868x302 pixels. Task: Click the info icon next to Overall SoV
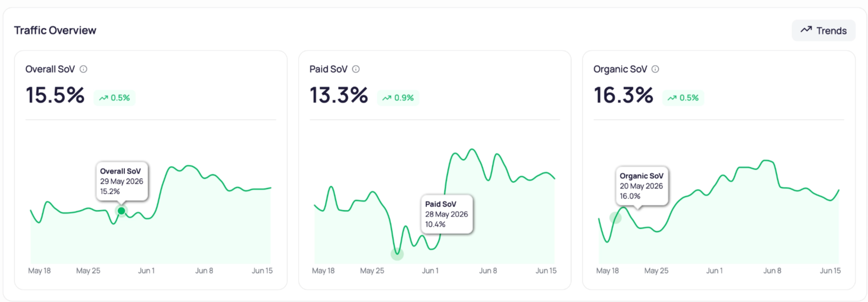tap(83, 69)
